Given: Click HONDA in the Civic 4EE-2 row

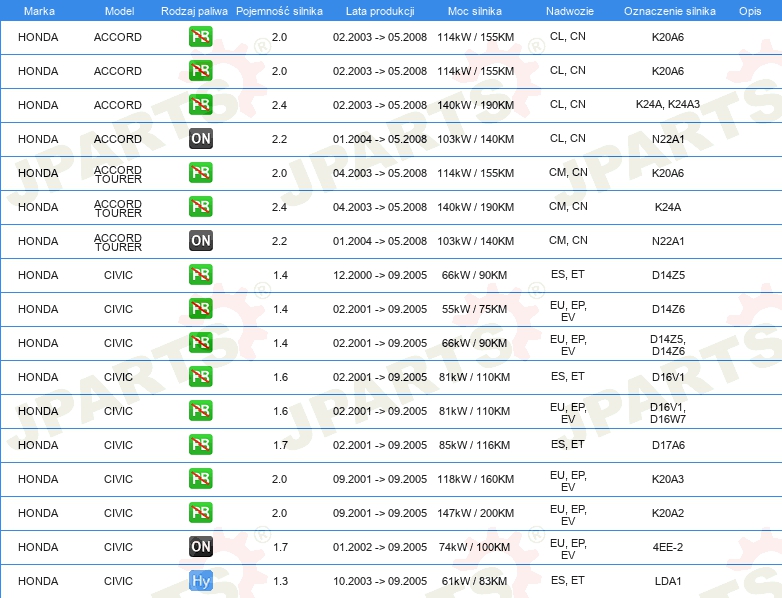Looking at the screenshot, I should [38, 547].
